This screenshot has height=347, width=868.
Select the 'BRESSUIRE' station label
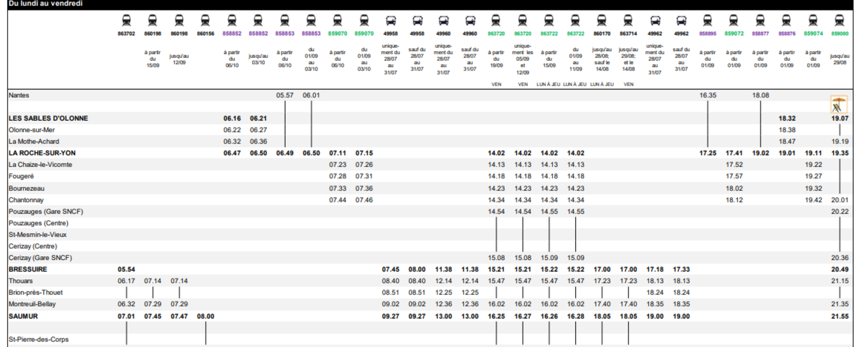[28, 269]
